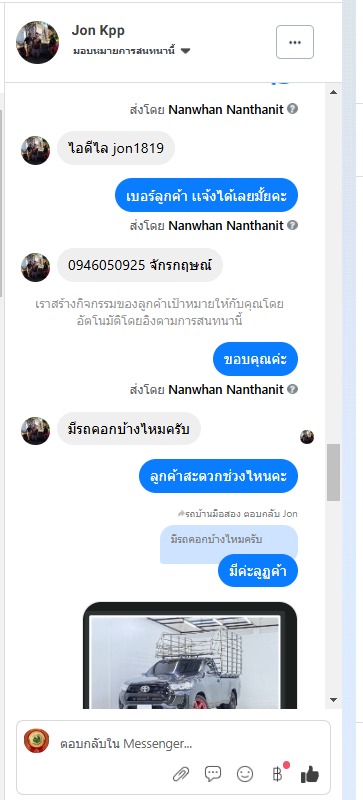
Task: Click the small seen-by avatar indicator
Action: pos(307,437)
